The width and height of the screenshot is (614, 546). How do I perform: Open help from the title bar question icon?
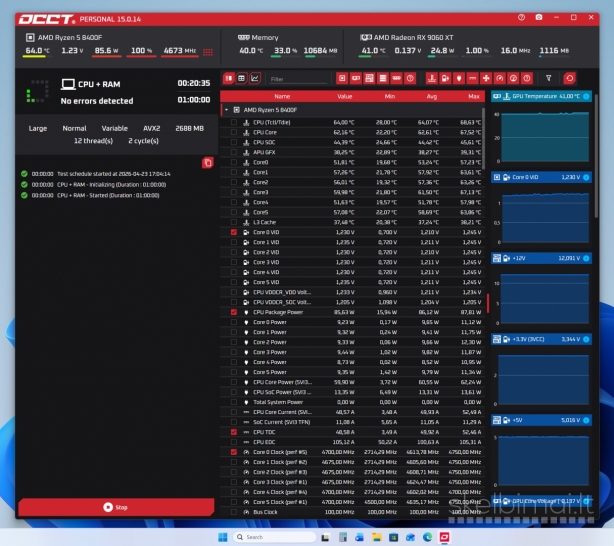[x=521, y=18]
